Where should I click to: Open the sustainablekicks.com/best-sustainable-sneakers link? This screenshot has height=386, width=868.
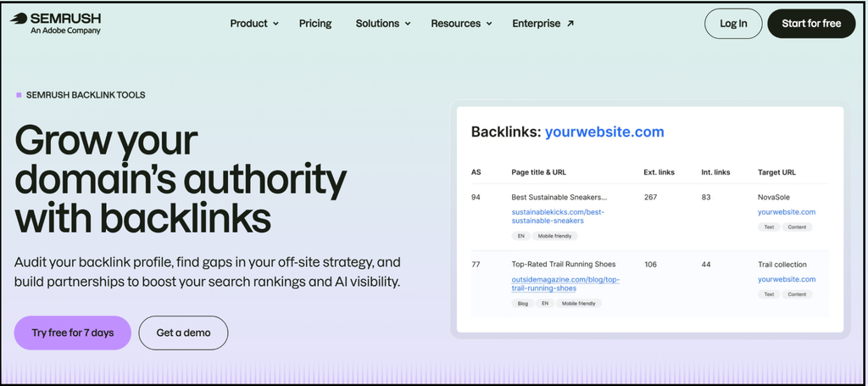pos(558,216)
